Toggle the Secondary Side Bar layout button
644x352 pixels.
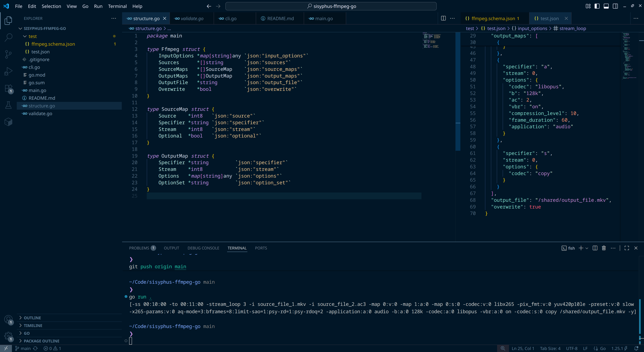615,6
